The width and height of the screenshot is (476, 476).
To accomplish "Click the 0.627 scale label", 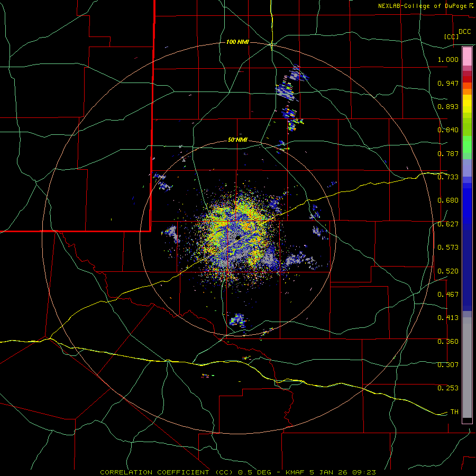I will 448,224.
